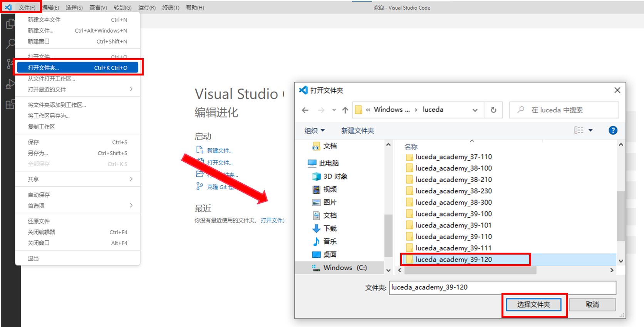Click the 克隆 Git icon on welcome page
The height and width of the screenshot is (327, 644).
(x=200, y=186)
